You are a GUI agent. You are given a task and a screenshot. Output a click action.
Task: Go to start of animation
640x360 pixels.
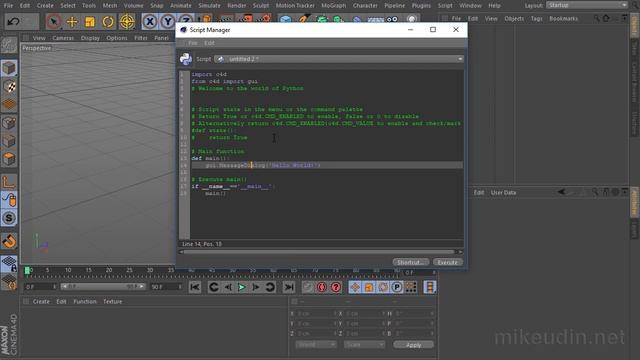(x=195, y=287)
